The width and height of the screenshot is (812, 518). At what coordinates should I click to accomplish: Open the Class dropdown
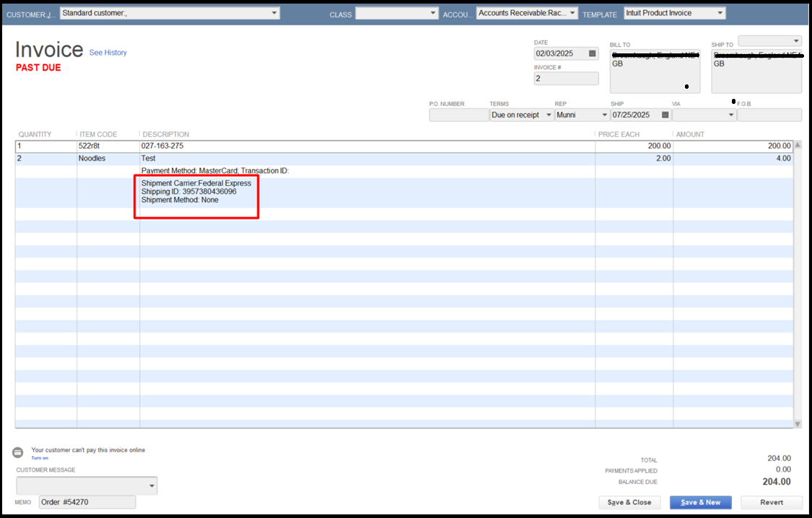(x=433, y=13)
